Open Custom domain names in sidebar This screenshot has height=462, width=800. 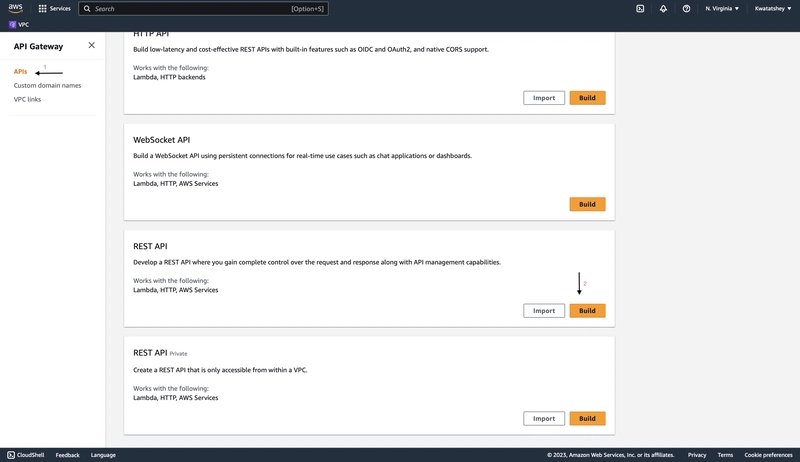point(47,85)
